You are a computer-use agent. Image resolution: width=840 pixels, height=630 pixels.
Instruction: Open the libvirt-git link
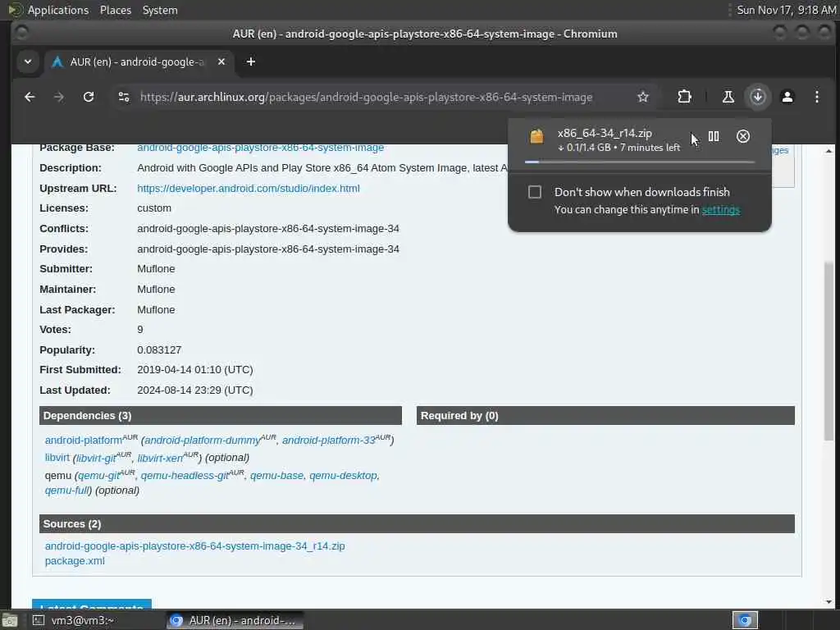pyautogui.click(x=96, y=458)
